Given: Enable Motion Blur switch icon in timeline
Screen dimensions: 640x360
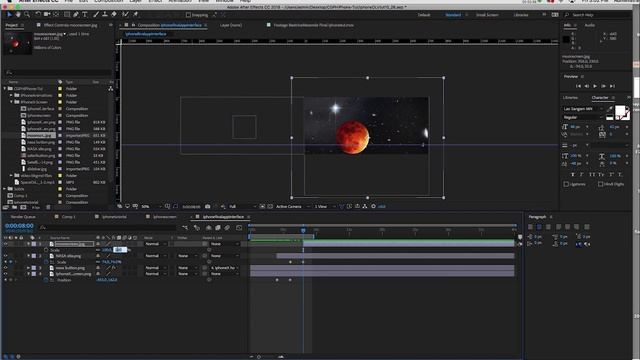Looking at the screenshot, I should [227, 227].
